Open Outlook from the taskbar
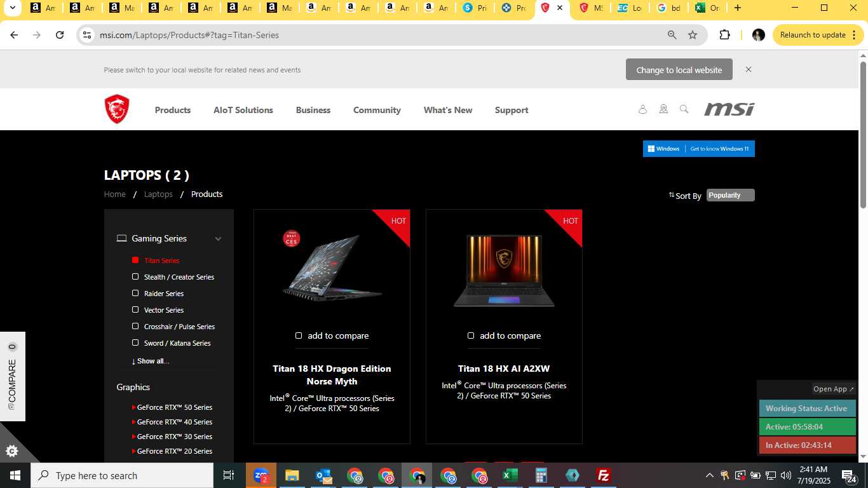This screenshot has width=868, height=488. [323, 475]
